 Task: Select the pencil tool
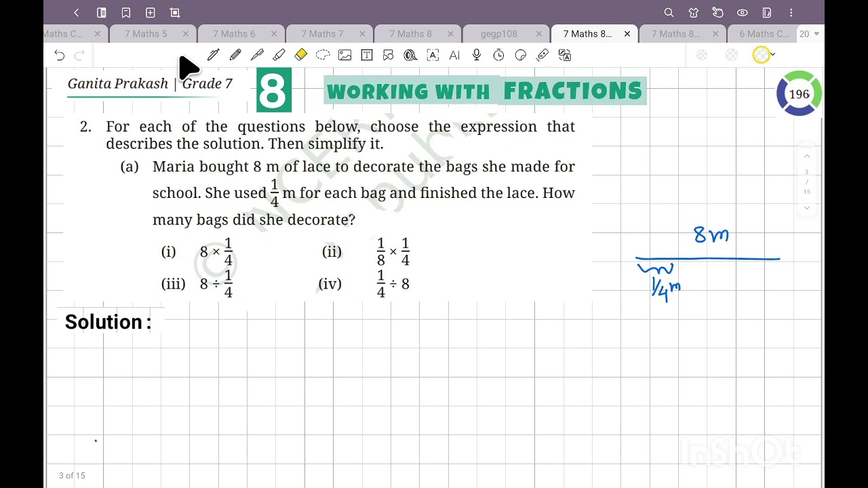click(x=235, y=55)
